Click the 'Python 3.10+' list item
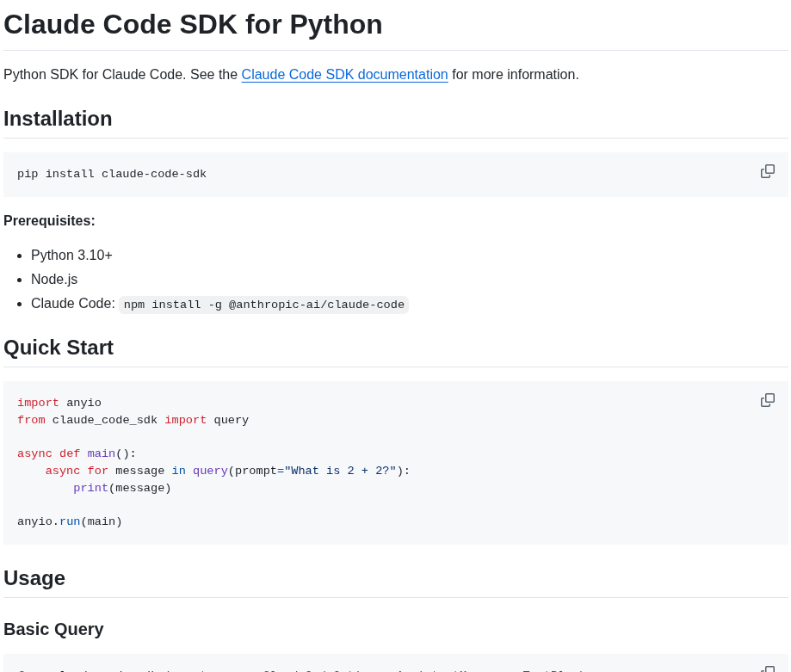791x672 pixels. [71, 255]
